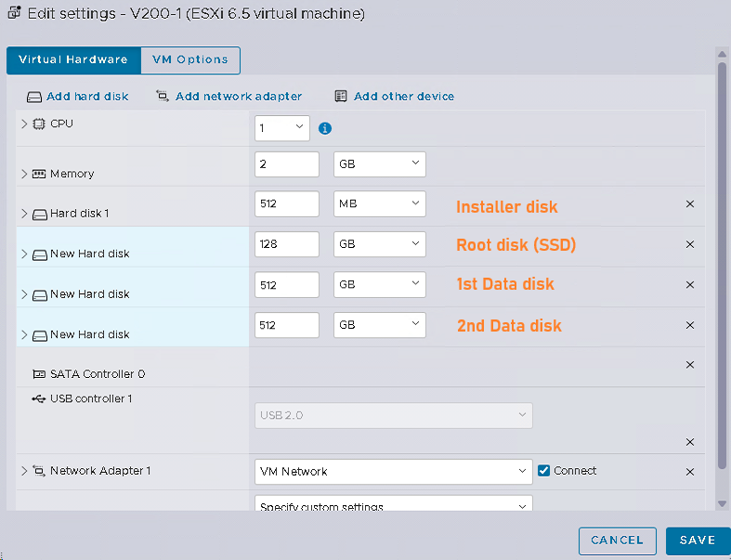Select the Virtual Hardware tab
The height and width of the screenshot is (560, 731).
[73, 59]
